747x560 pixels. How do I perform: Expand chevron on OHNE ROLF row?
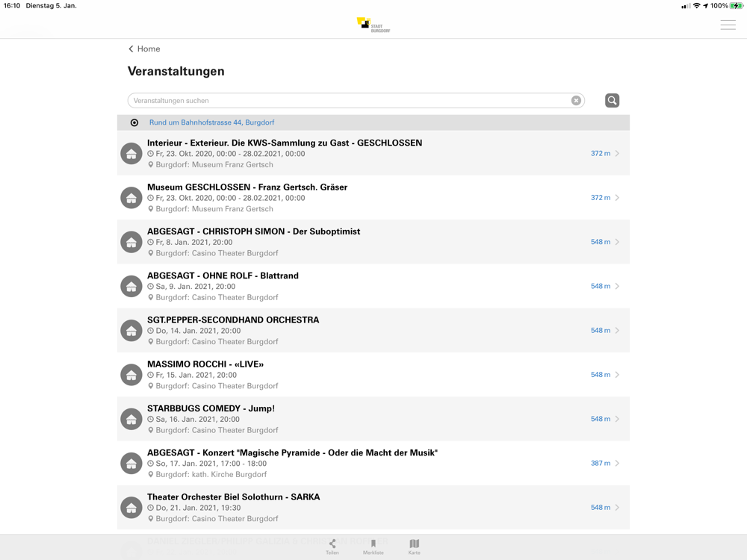[618, 286]
